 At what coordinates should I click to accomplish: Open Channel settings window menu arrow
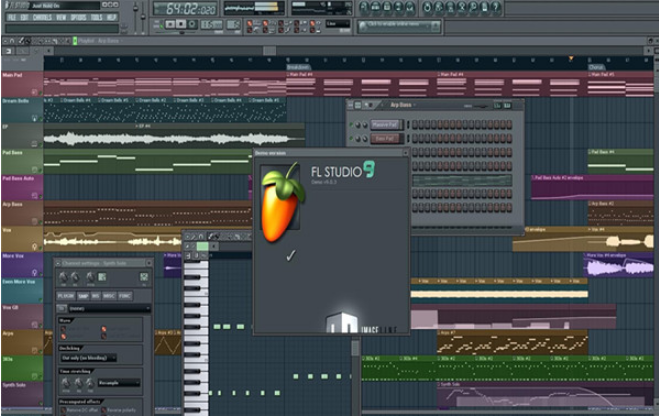click(x=58, y=263)
